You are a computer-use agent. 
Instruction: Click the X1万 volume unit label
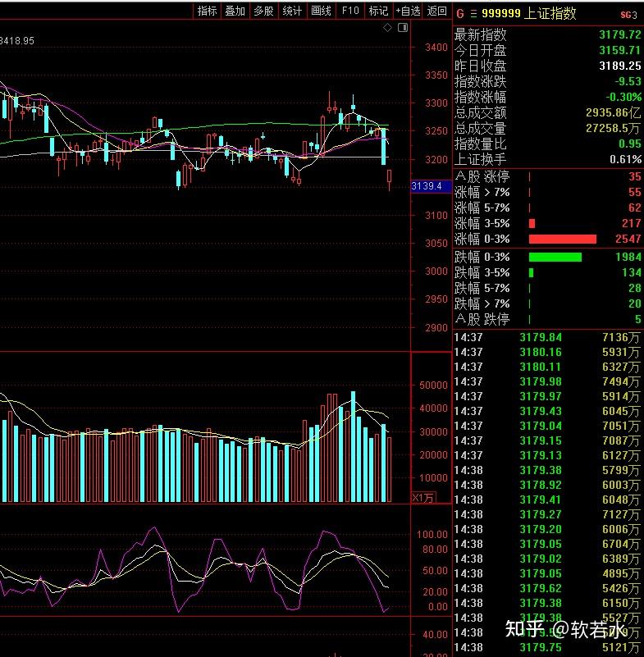(423, 497)
